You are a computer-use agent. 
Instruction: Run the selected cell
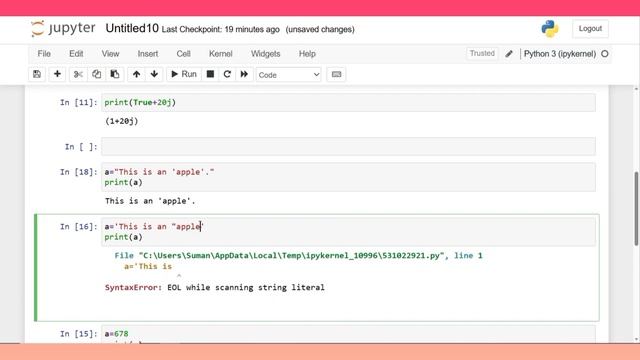[x=184, y=74]
